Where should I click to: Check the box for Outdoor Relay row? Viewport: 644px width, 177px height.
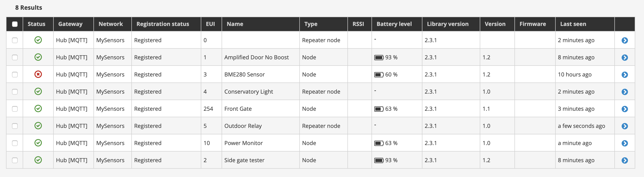point(15,126)
